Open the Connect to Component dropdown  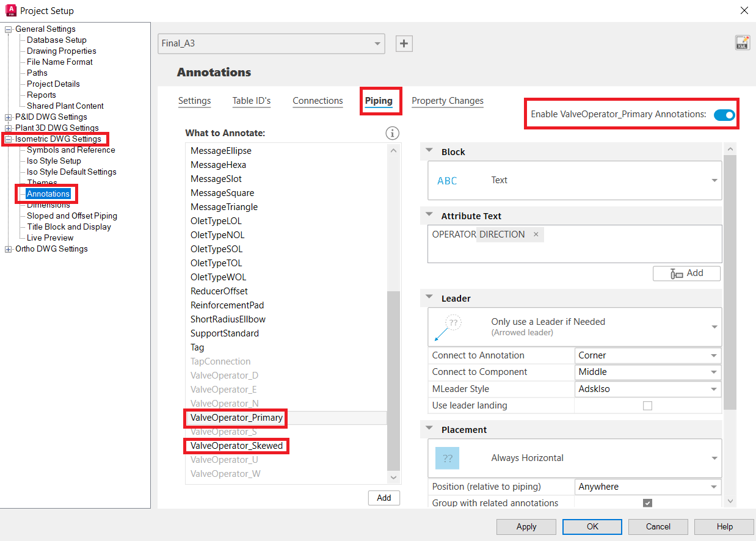pos(648,372)
